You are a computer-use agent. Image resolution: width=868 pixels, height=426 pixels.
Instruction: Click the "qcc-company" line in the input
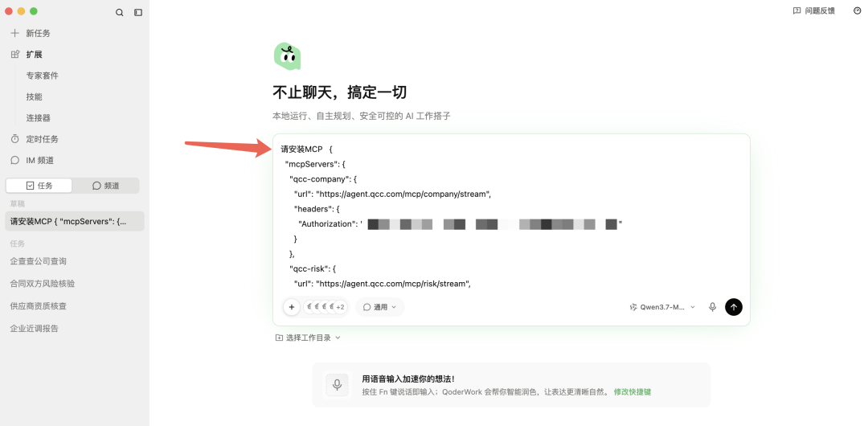[x=324, y=179]
